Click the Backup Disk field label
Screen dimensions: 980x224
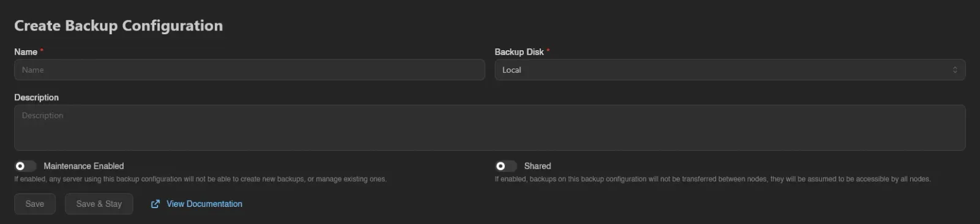519,52
